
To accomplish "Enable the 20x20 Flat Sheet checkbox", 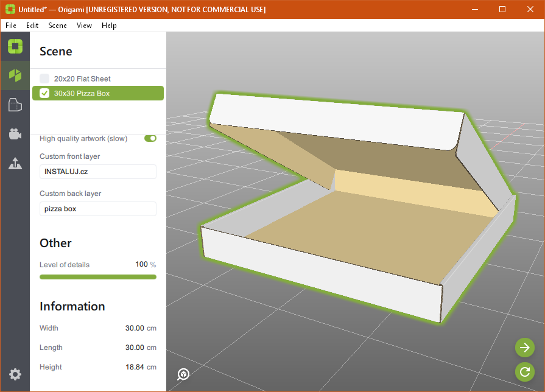I will click(44, 79).
